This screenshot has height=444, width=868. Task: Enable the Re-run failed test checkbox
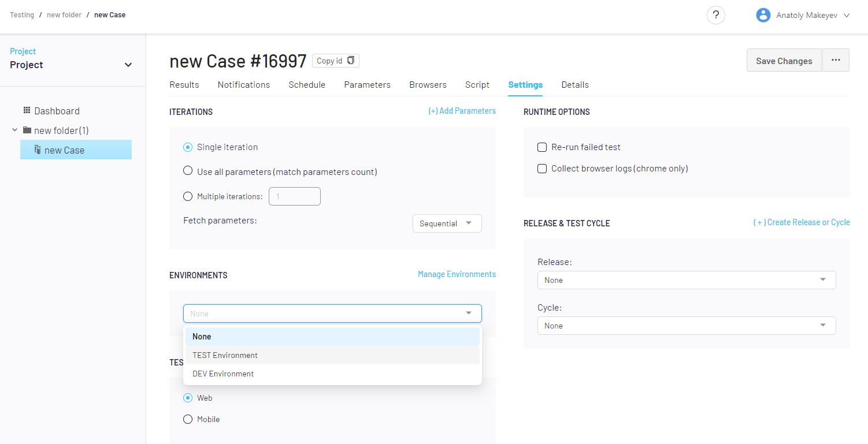pos(542,147)
